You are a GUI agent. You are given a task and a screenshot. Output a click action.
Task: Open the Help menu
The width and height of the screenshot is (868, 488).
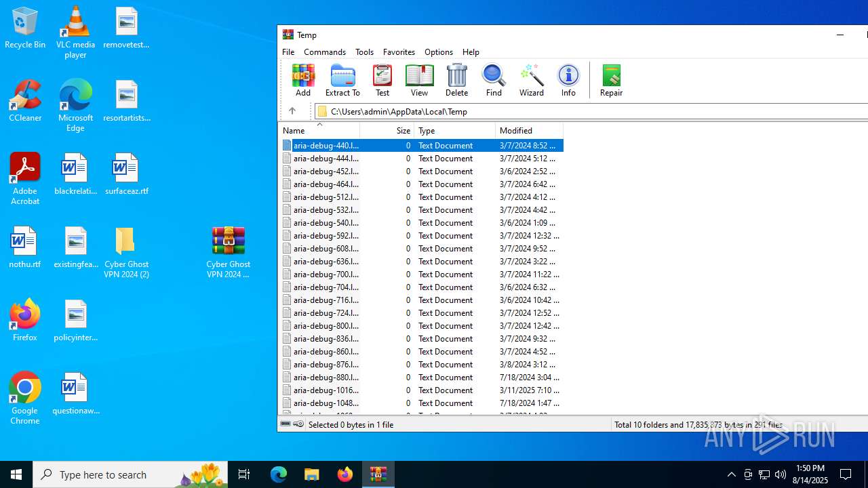(471, 52)
